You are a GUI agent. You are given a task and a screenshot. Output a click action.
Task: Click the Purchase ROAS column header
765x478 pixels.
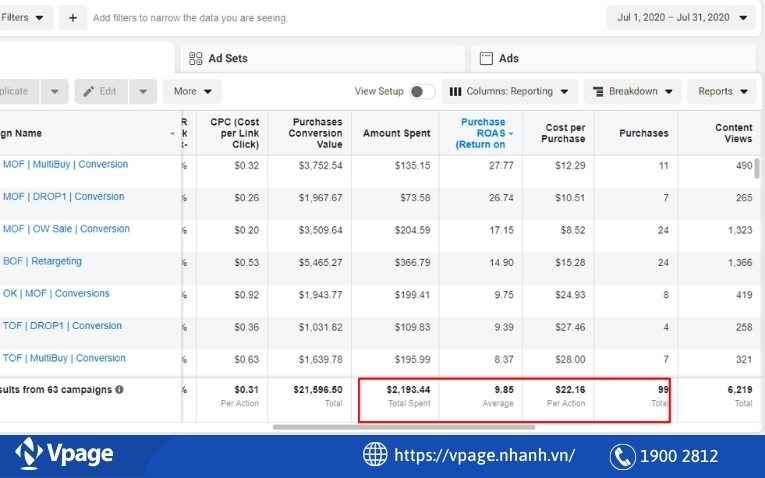tap(483, 133)
